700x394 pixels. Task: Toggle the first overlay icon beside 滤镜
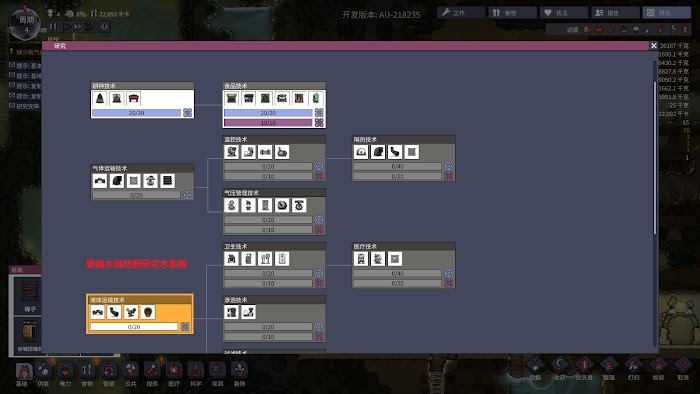(587, 29)
